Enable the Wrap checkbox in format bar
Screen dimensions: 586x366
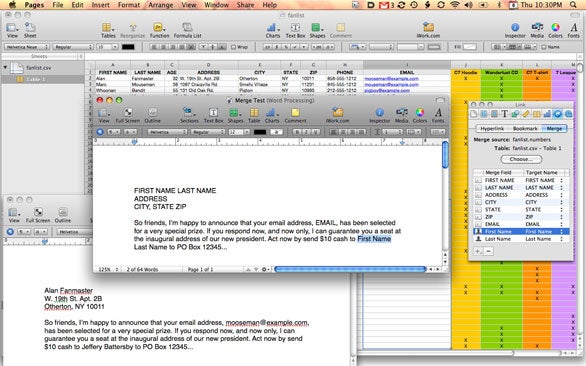[x=234, y=47]
